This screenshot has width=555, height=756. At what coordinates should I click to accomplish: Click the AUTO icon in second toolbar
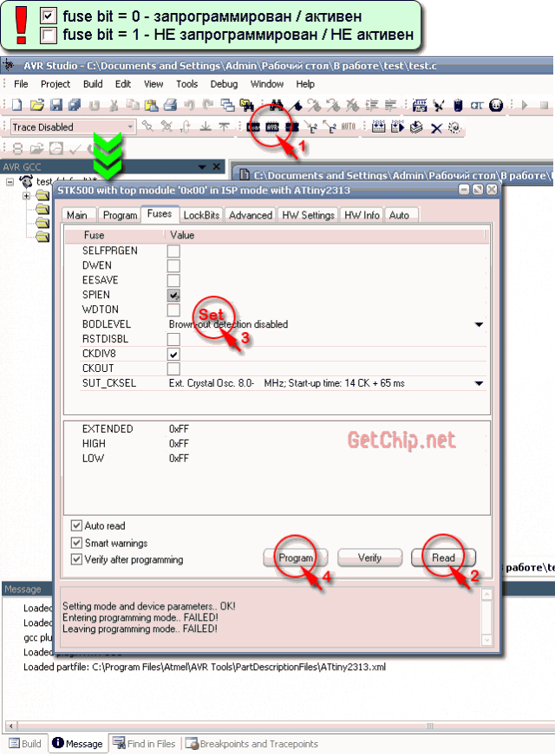click(349, 127)
